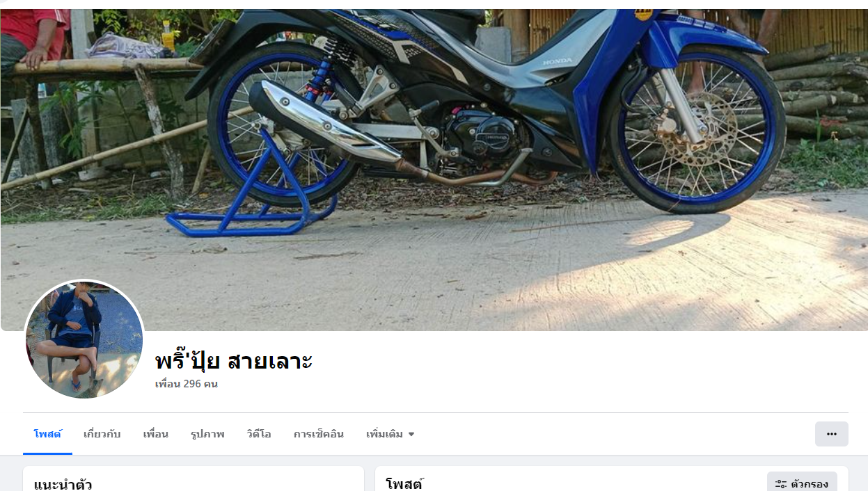This screenshot has height=491, width=868.
Task: Open the ตัวกรอง posts filter button
Action: pyautogui.click(x=802, y=483)
